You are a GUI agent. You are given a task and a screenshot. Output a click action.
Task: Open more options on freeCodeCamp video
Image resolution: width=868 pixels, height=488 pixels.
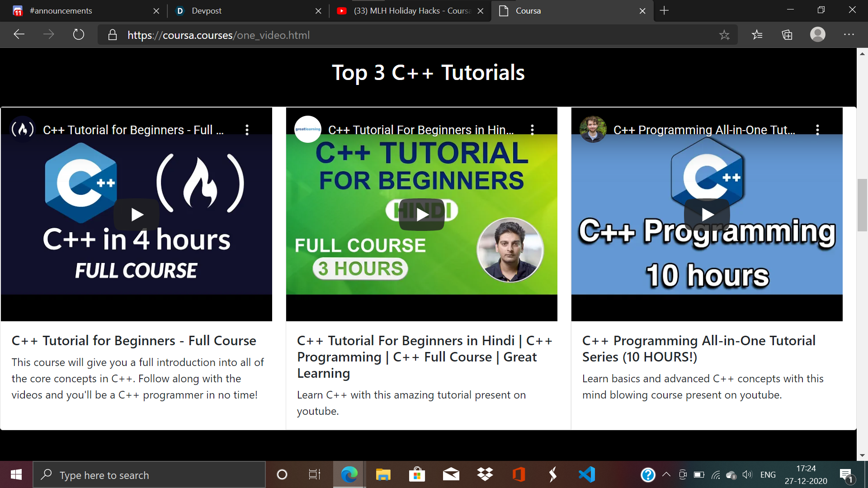(x=247, y=130)
